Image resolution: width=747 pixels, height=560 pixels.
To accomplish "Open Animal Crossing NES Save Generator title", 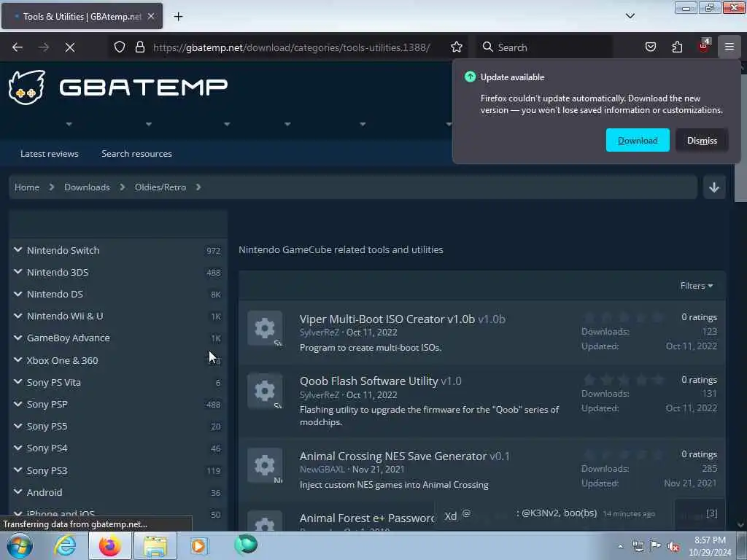I will click(393, 456).
